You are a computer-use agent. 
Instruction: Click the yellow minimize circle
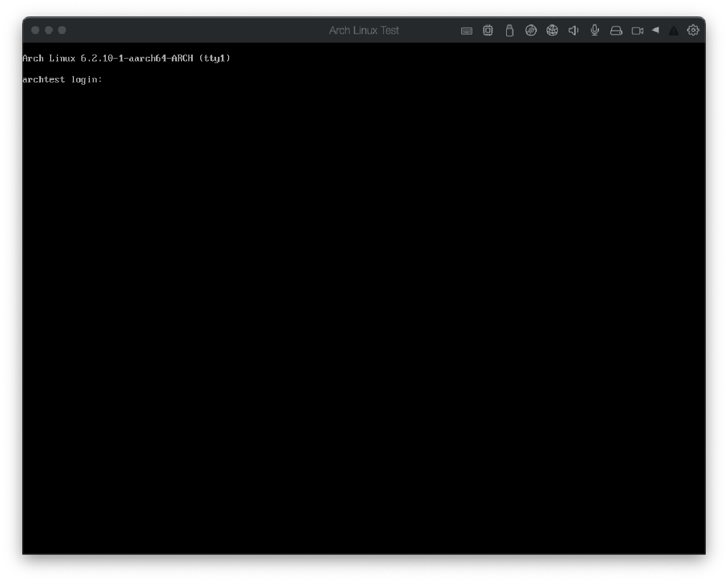coord(48,30)
